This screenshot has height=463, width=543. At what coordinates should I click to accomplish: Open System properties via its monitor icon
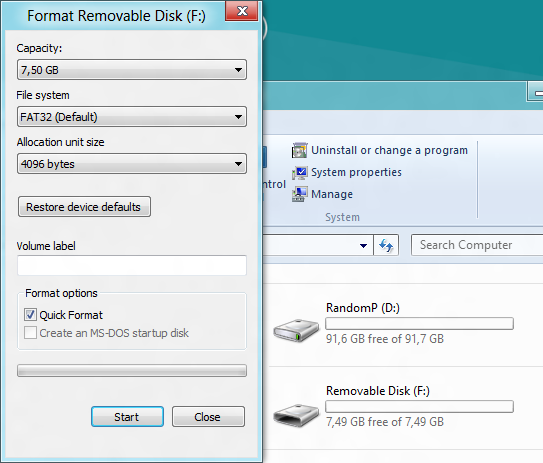pos(300,172)
